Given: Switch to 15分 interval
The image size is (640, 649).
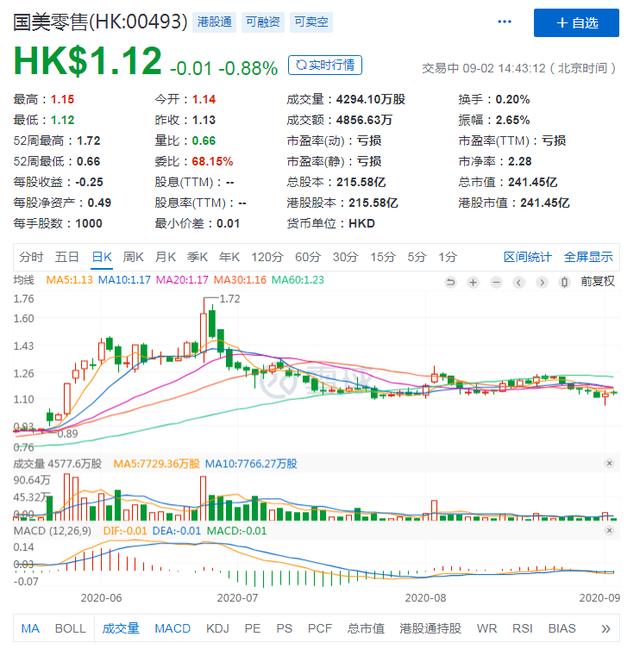Looking at the screenshot, I should point(383,257).
